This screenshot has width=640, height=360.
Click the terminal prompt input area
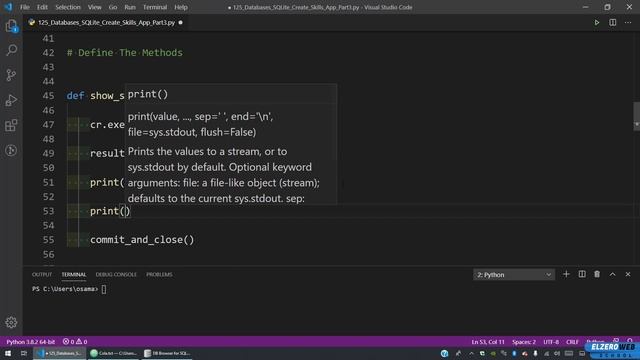coord(104,289)
